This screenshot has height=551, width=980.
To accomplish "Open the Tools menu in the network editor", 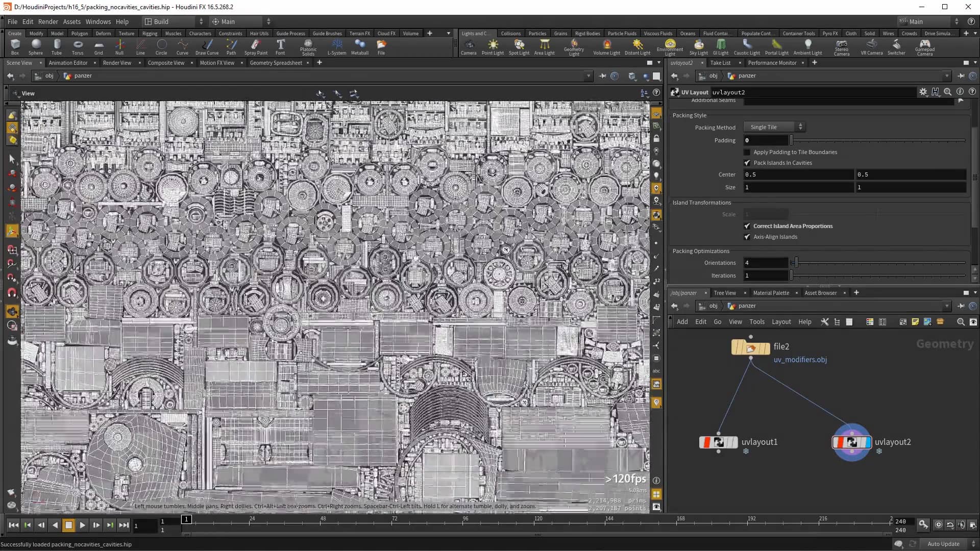I will (757, 321).
